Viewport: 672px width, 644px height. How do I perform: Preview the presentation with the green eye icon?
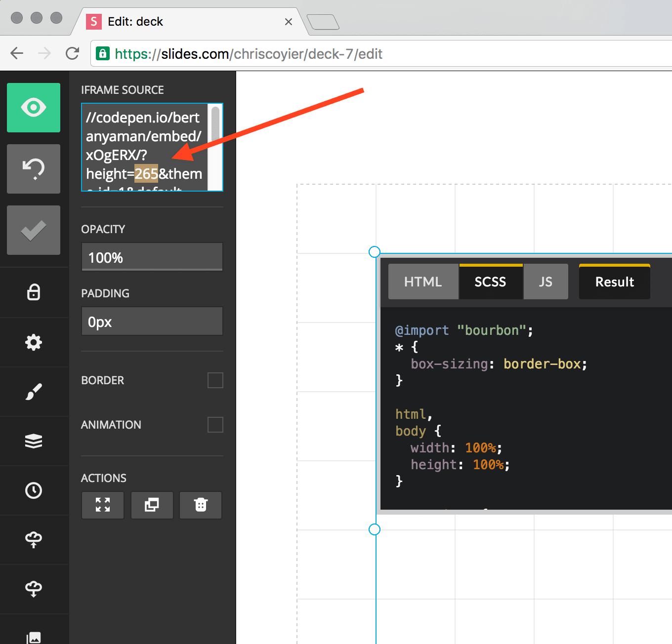point(33,108)
